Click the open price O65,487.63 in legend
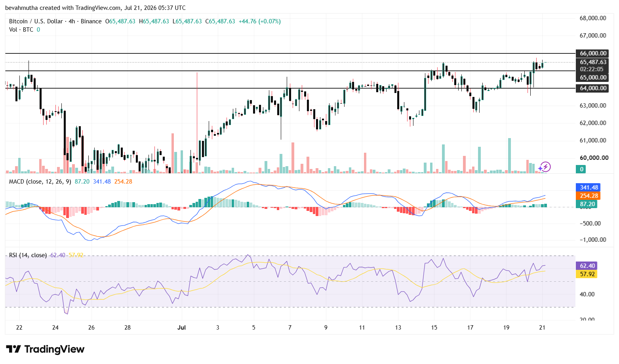This screenshot has width=619, height=364. pos(120,21)
